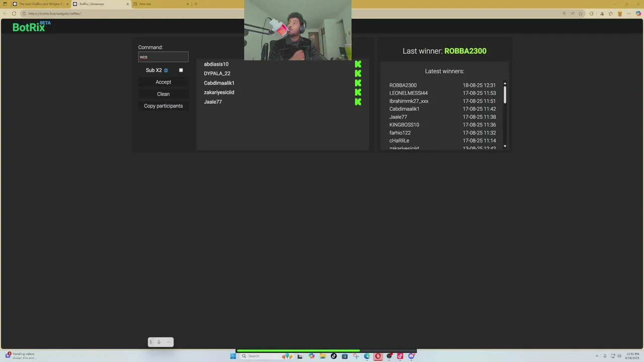644x362 pixels.
Task: Toggle the Sub X2 checkbox
Action: [181, 70]
